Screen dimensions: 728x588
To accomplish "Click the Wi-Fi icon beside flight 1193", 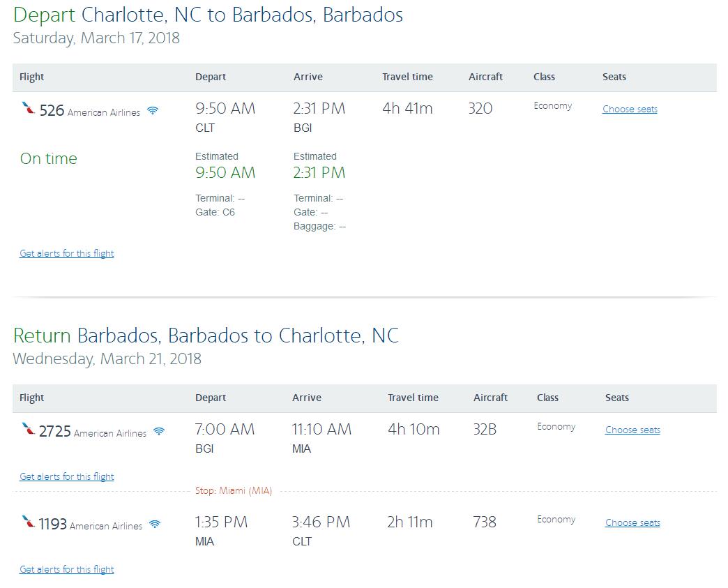I will coord(155,525).
